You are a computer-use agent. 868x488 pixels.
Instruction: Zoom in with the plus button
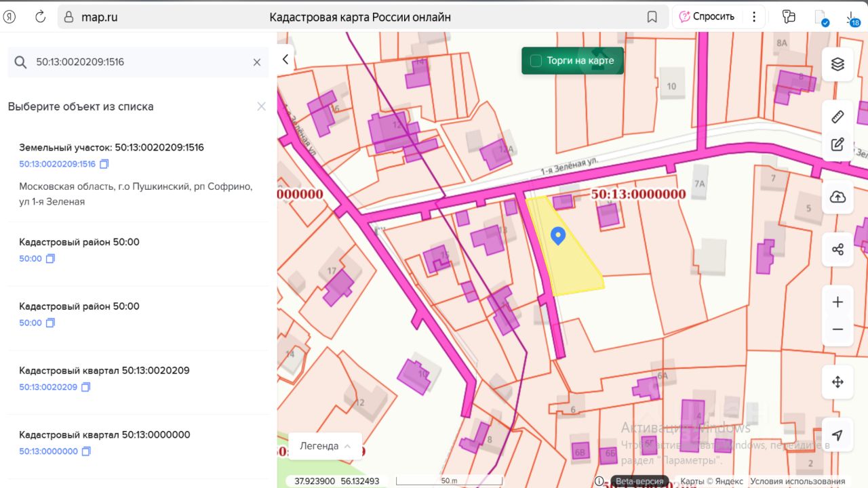[837, 302]
